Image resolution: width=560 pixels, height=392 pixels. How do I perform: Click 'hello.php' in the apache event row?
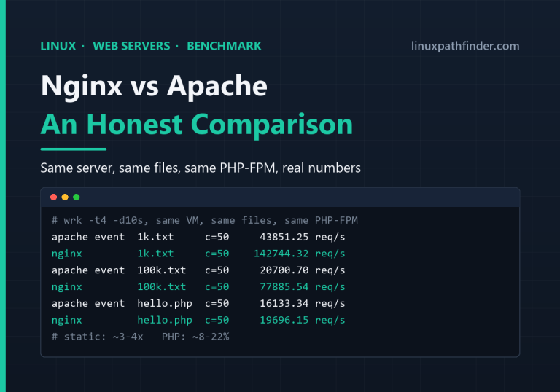pyautogui.click(x=165, y=303)
